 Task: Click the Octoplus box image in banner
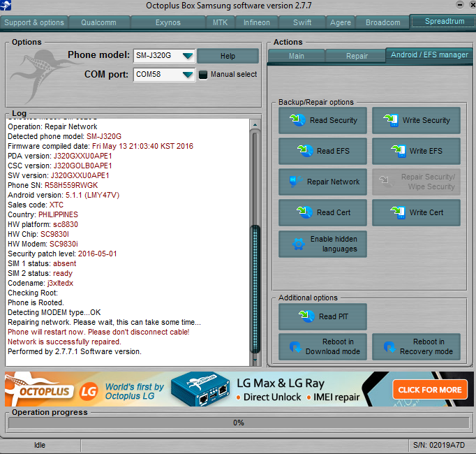point(201,388)
